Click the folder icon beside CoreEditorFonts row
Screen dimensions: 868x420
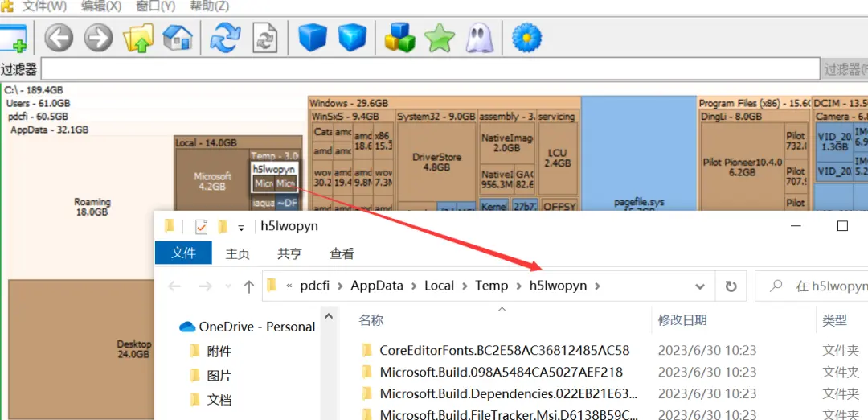(366, 350)
